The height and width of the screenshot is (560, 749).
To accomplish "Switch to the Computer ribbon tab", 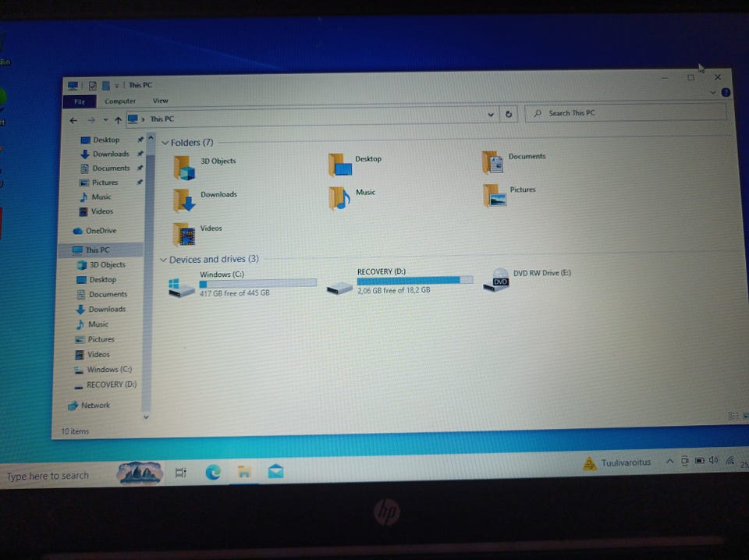I will tap(120, 101).
